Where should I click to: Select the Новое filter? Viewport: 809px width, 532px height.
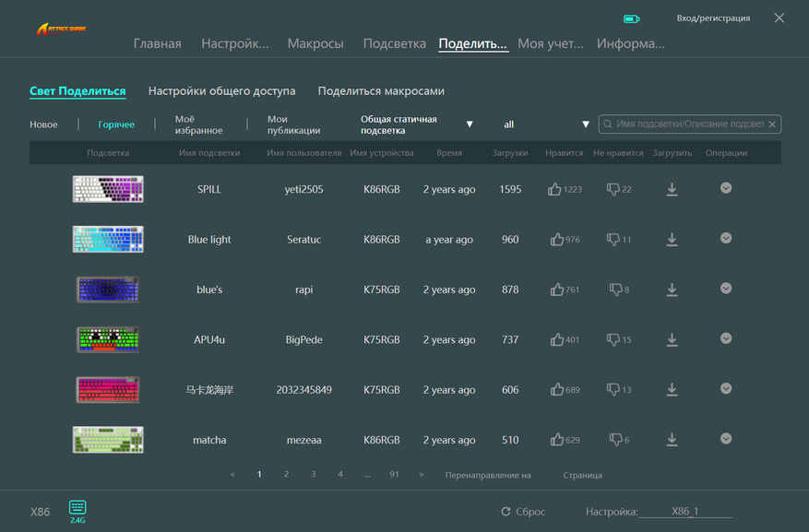click(43, 124)
